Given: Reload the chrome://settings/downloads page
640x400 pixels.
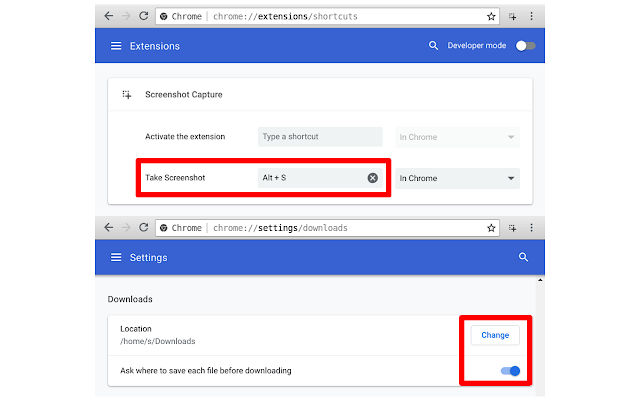Looking at the screenshot, I should tap(144, 228).
